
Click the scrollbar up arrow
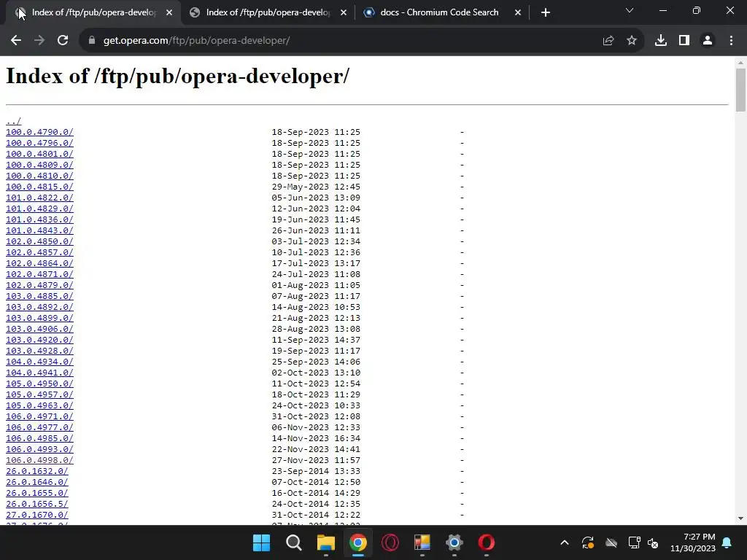(x=740, y=63)
